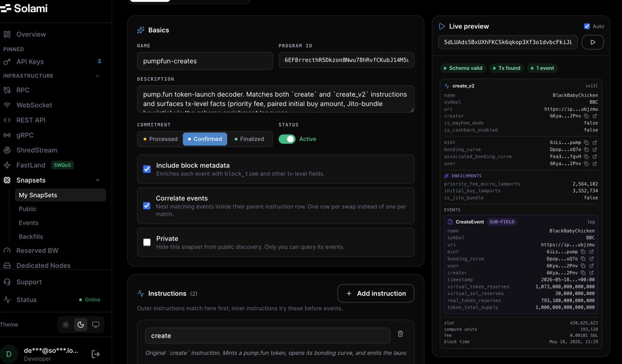Image resolution: width=622 pixels, height=364 pixels.
Task: Toggle the Auto preview checkbox
Action: click(587, 26)
